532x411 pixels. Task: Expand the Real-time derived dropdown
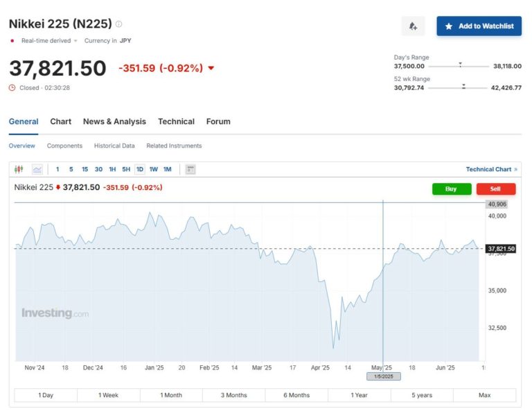click(76, 41)
